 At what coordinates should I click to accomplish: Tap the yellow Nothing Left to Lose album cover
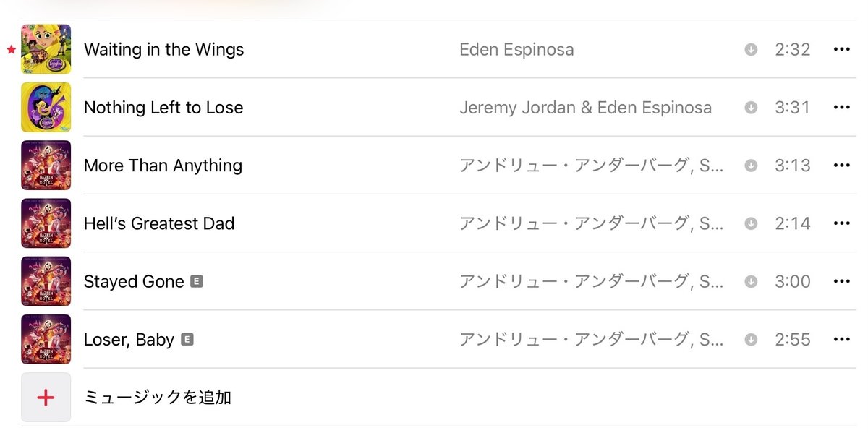46,108
